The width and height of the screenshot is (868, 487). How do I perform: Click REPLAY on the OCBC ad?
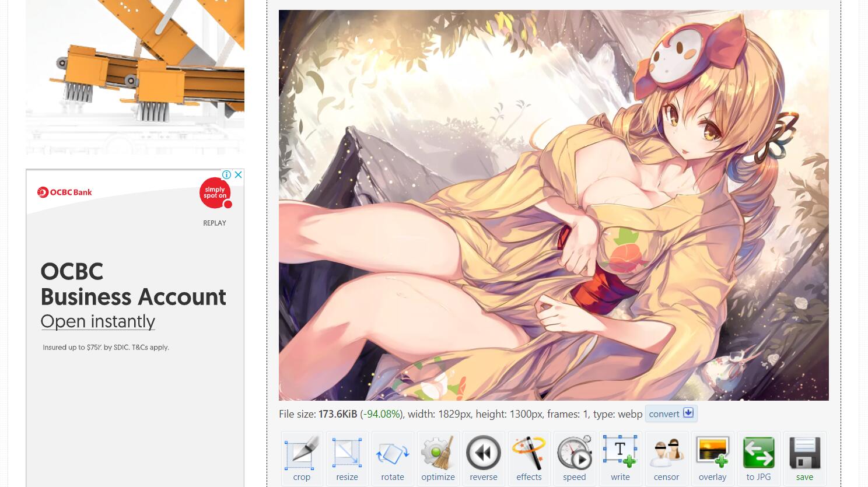(x=215, y=223)
